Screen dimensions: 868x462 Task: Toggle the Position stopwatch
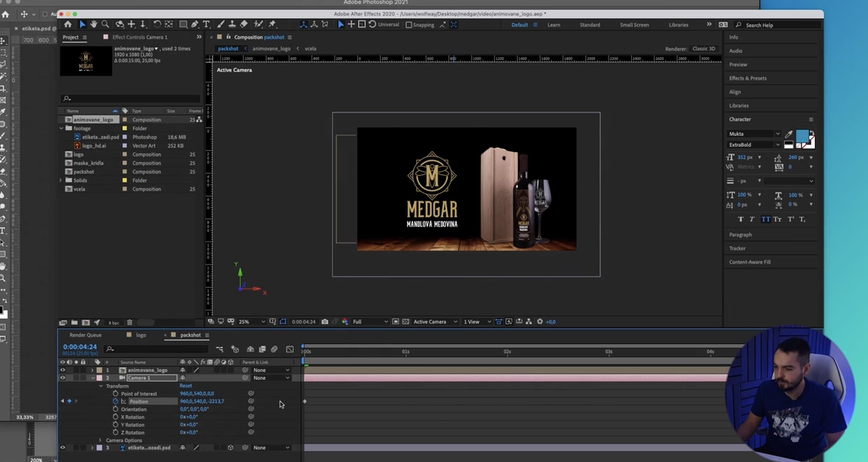click(x=115, y=401)
